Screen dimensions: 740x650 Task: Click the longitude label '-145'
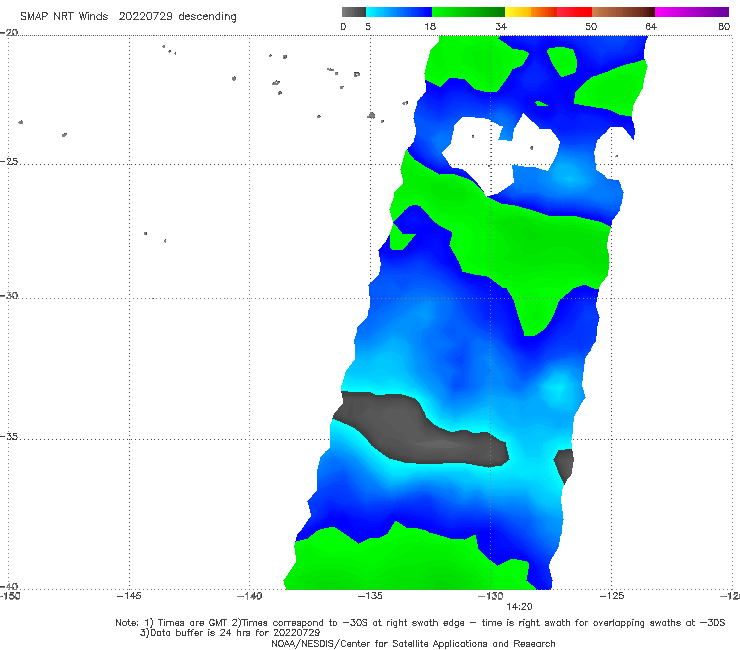129,596
